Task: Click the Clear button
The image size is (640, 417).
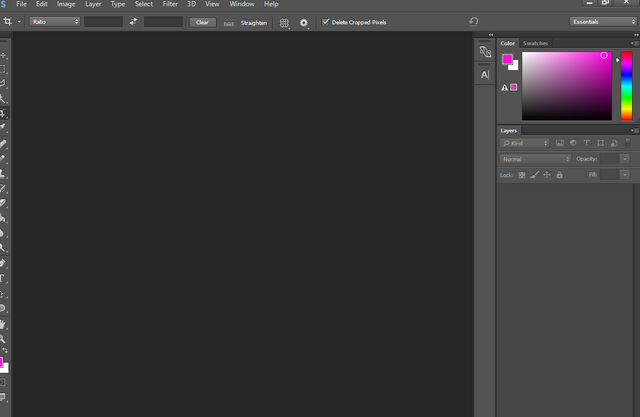Action: click(202, 22)
